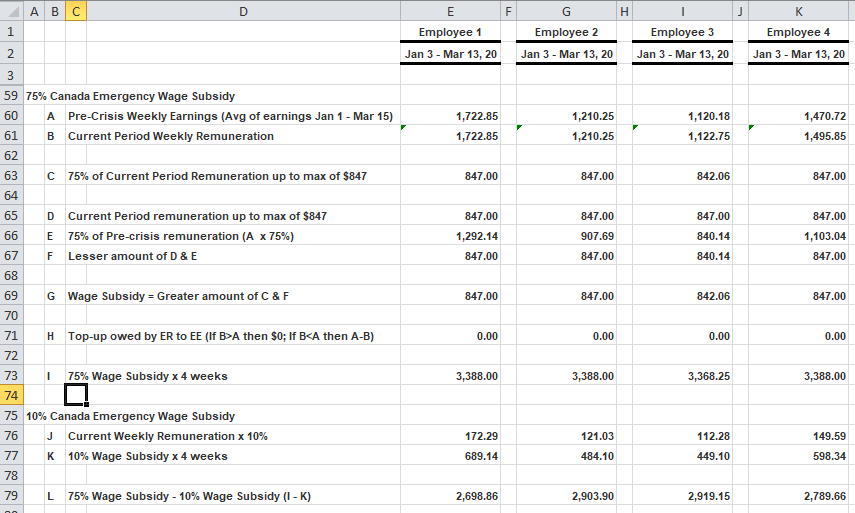Select '75% Wage Subsidy x 4 weeks' label

pyautogui.click(x=147, y=376)
